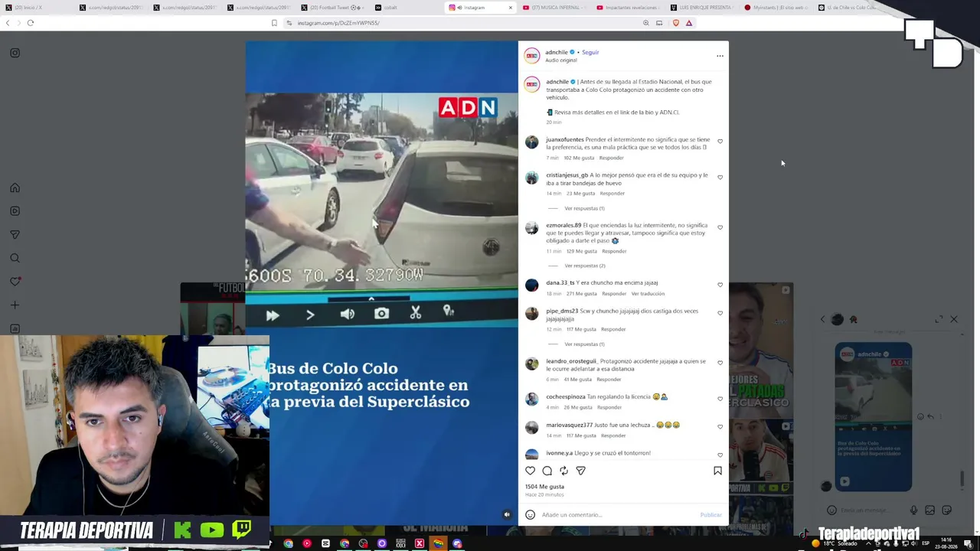Open sticker picker in chat message box
This screenshot has width=980, height=551.
coord(947,510)
